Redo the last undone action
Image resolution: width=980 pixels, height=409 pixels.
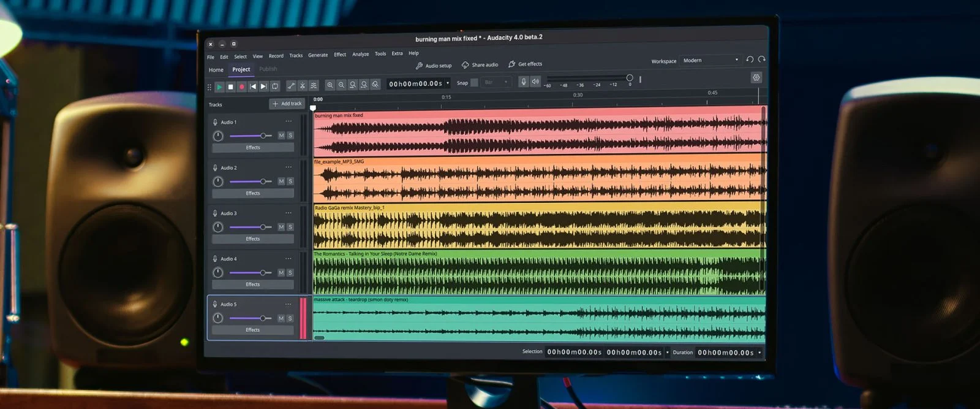click(x=761, y=59)
